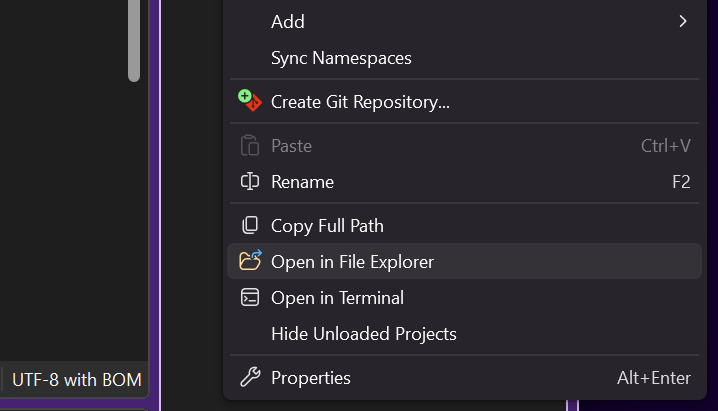Click the Open in File Explorer folder icon
Viewport: 718px width, 411px height.
point(250,261)
